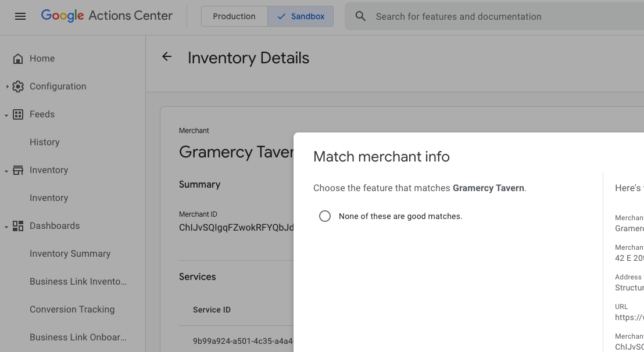Click the Gramercy Tavern merchant heading
The width and height of the screenshot is (644, 352).
pos(236,152)
